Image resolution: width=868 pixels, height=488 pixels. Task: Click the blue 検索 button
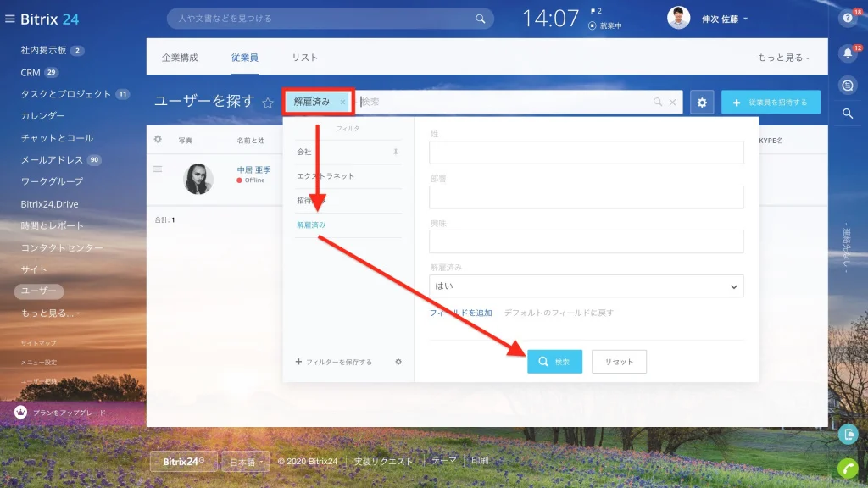[x=554, y=361]
